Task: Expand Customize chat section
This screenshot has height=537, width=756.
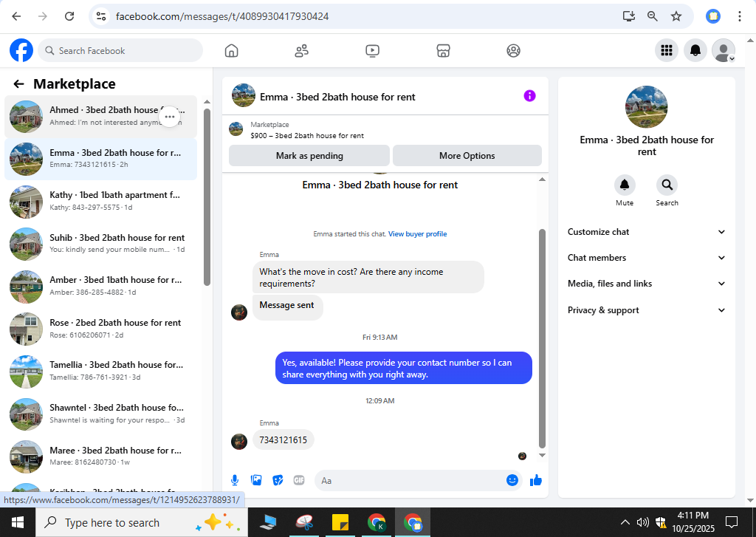Action: coord(647,232)
